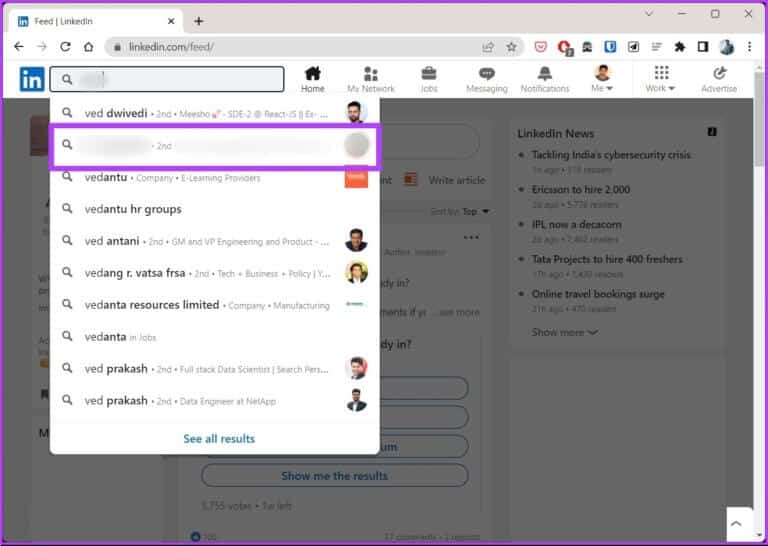Open Online travel bookings surge news
Image resolution: width=768 pixels, height=546 pixels.
(598, 294)
